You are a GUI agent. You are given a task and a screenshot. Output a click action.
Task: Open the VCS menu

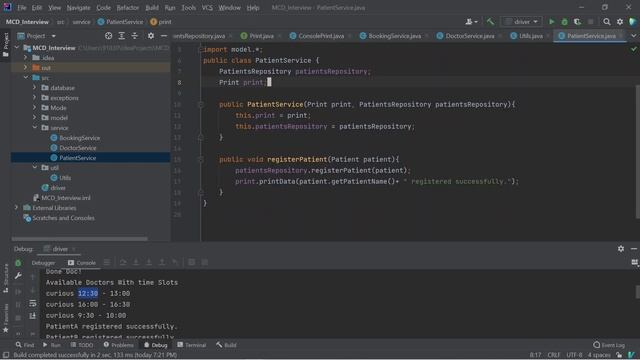[x=207, y=7]
